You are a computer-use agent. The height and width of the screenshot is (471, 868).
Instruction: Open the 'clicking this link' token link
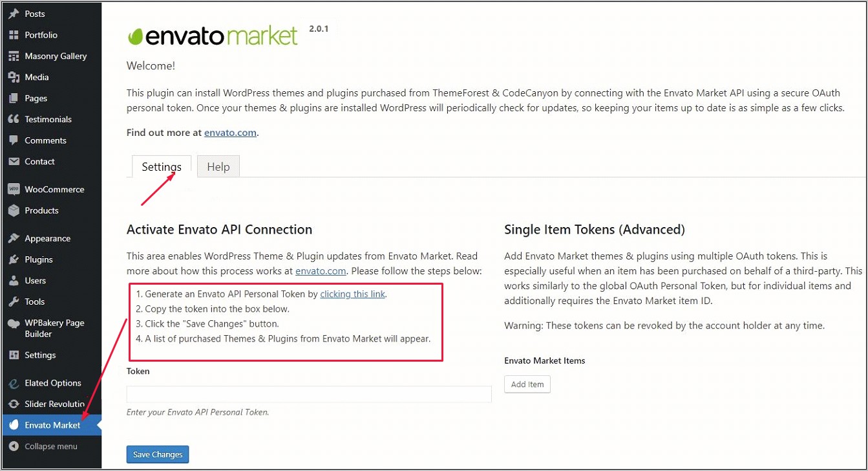point(353,294)
